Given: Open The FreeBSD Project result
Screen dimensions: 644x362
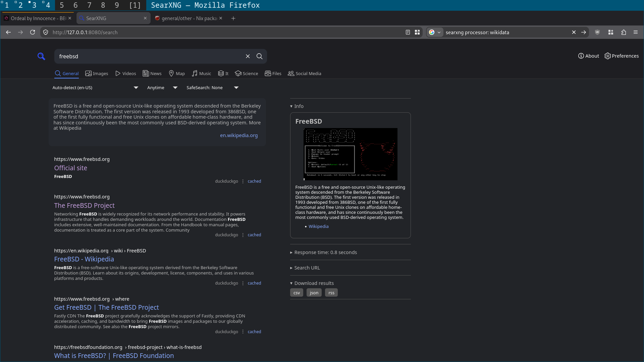Looking at the screenshot, I should coord(85,205).
